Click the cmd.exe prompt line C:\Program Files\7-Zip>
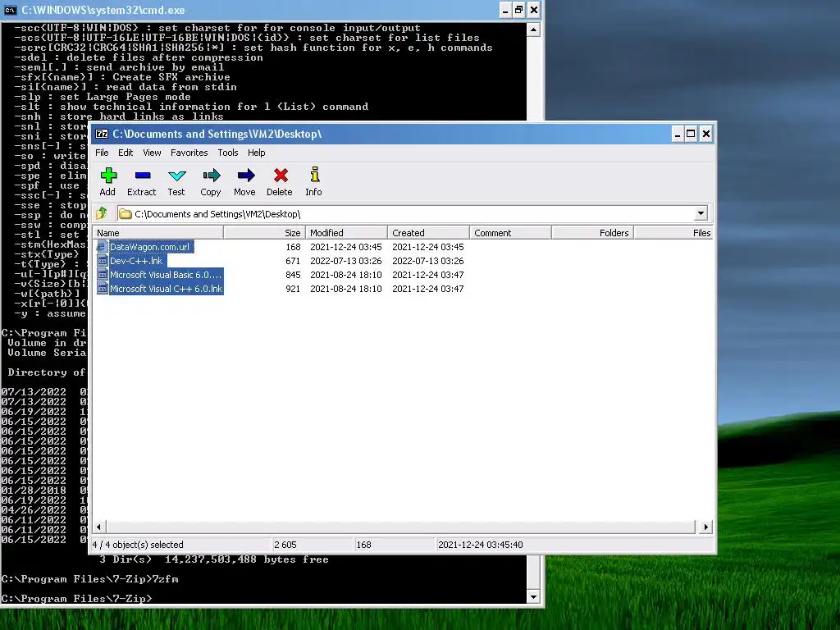Image resolution: width=840 pixels, height=630 pixels. pyautogui.click(x=76, y=598)
